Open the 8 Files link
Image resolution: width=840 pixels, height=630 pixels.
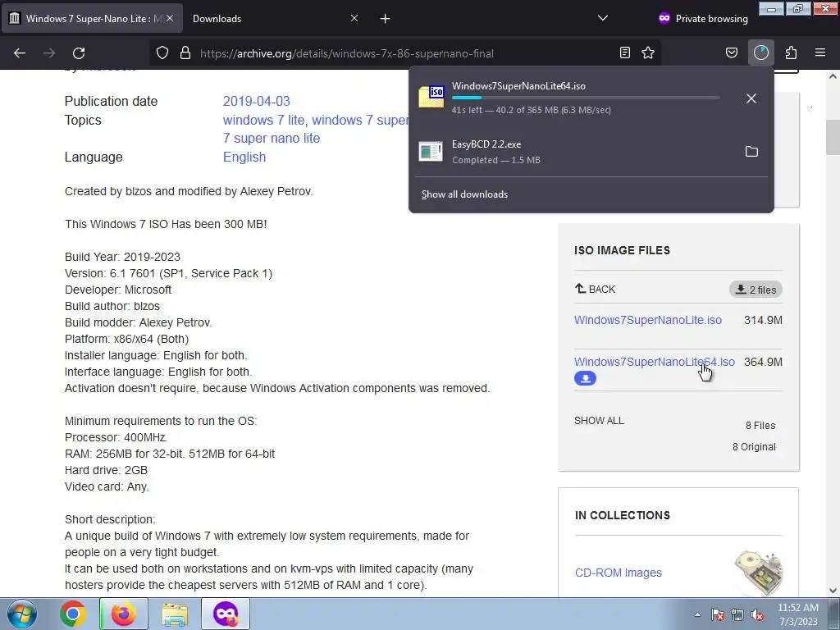point(760,426)
